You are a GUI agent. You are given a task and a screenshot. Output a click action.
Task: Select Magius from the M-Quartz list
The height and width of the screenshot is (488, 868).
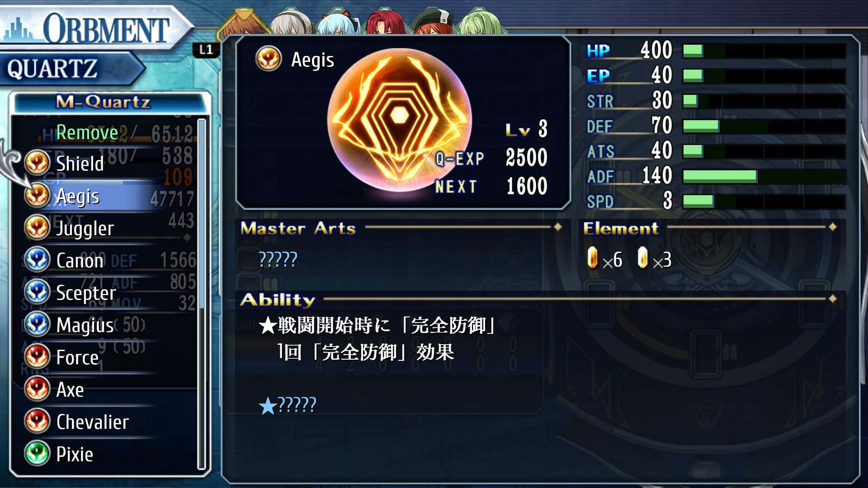[x=85, y=325]
